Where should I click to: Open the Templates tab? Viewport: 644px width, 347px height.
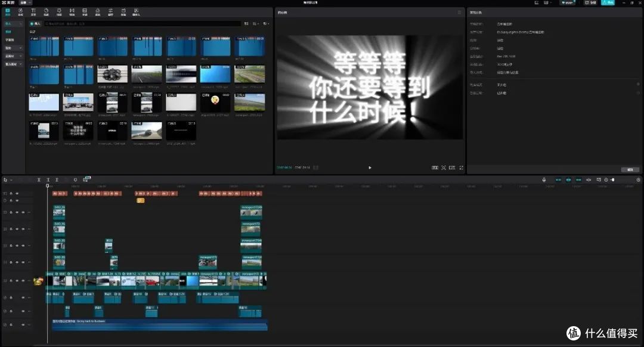pyautogui.click(x=123, y=12)
